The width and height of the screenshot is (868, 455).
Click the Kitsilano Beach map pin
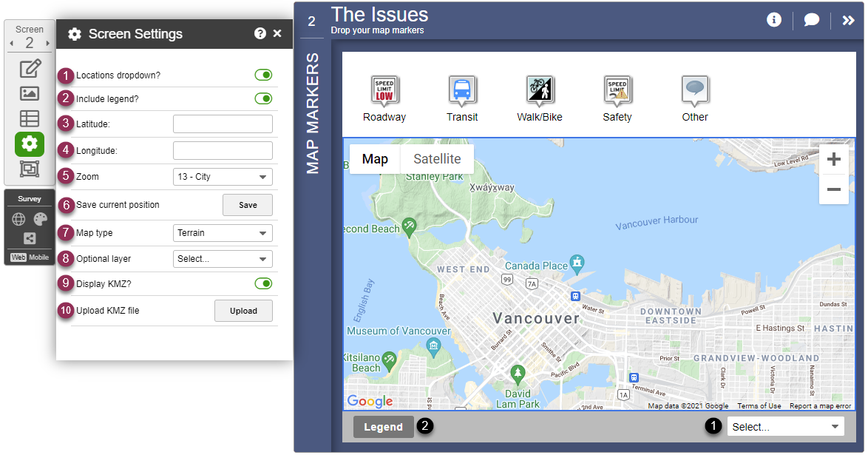[x=389, y=361]
